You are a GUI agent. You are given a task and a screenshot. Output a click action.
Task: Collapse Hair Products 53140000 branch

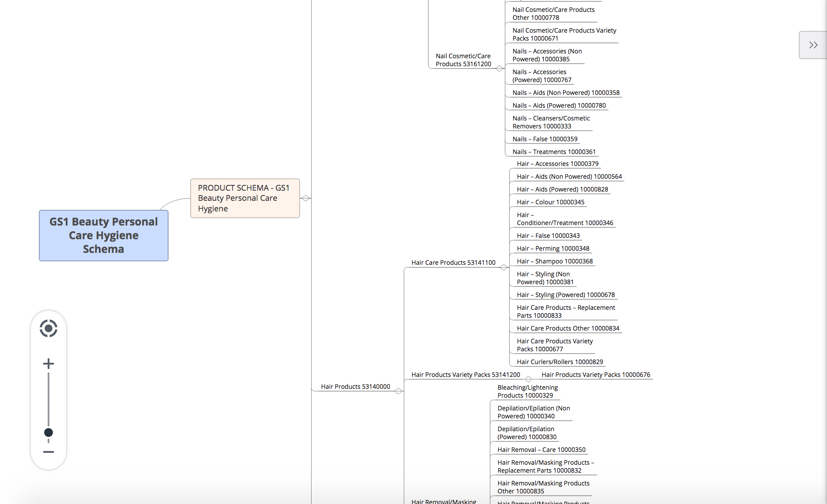pos(398,391)
